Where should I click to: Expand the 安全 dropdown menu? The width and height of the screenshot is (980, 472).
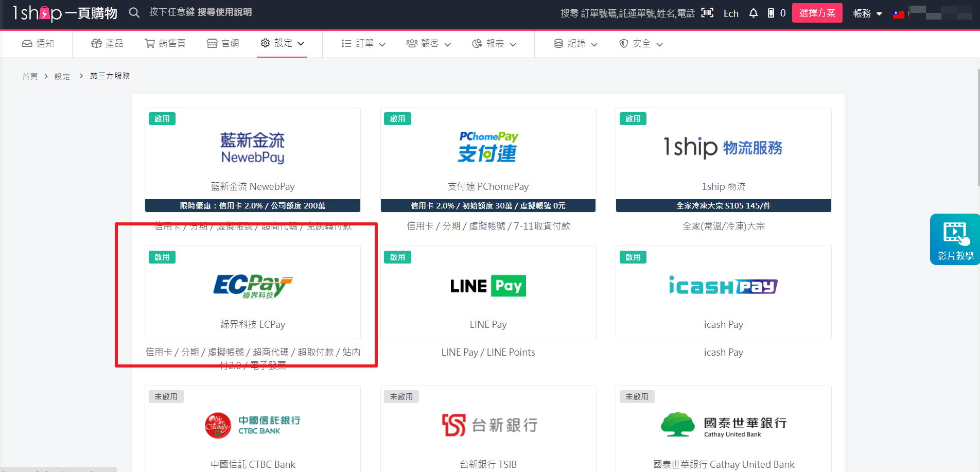pyautogui.click(x=641, y=44)
